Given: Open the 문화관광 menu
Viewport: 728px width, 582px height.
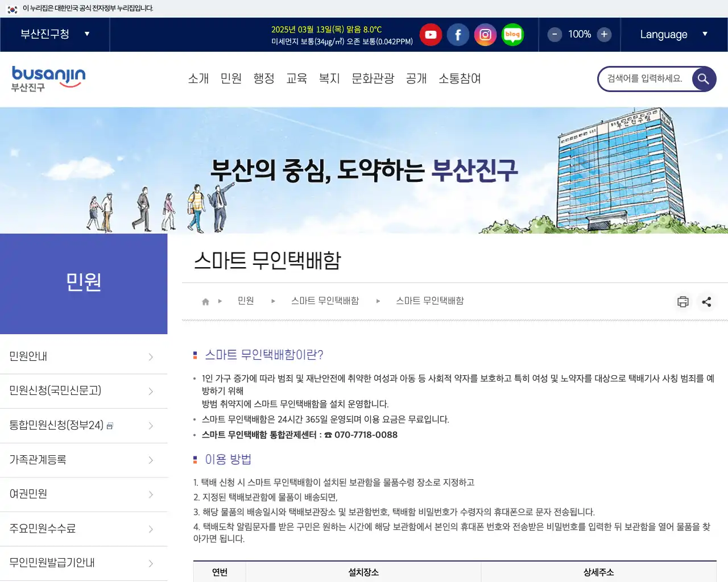Looking at the screenshot, I should (373, 79).
